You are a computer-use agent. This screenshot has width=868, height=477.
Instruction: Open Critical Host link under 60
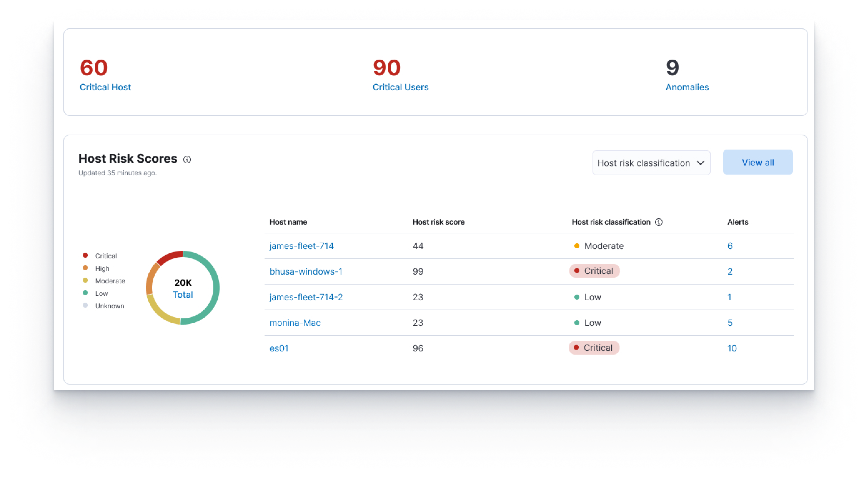pyautogui.click(x=105, y=87)
